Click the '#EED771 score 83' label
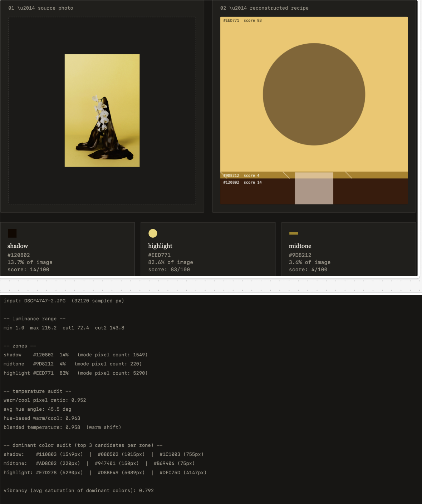422x504 pixels. 242,20
